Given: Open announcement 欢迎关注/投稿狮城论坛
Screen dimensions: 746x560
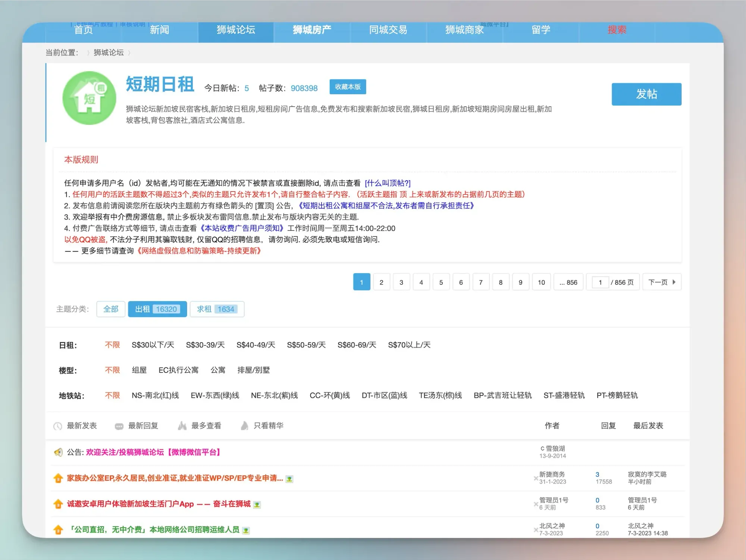Looking at the screenshot, I should (x=154, y=453).
